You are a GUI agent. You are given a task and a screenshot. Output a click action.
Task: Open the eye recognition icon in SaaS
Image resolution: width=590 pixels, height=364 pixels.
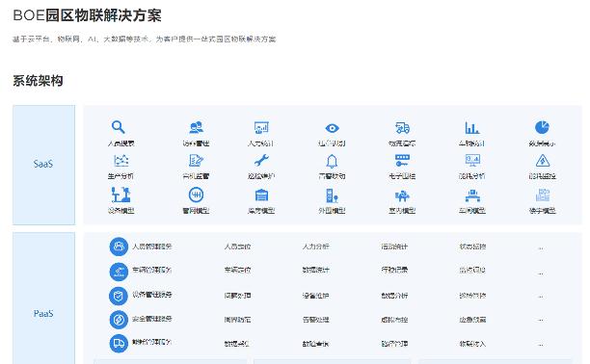pos(332,128)
